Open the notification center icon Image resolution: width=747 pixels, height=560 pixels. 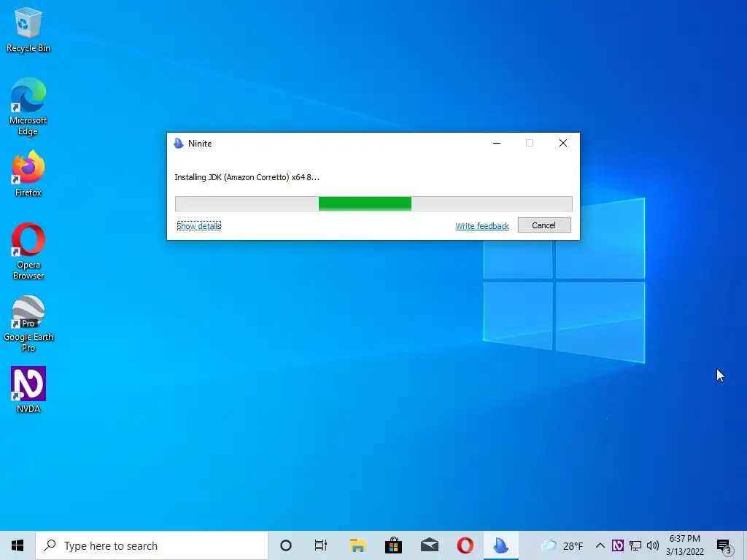724,546
